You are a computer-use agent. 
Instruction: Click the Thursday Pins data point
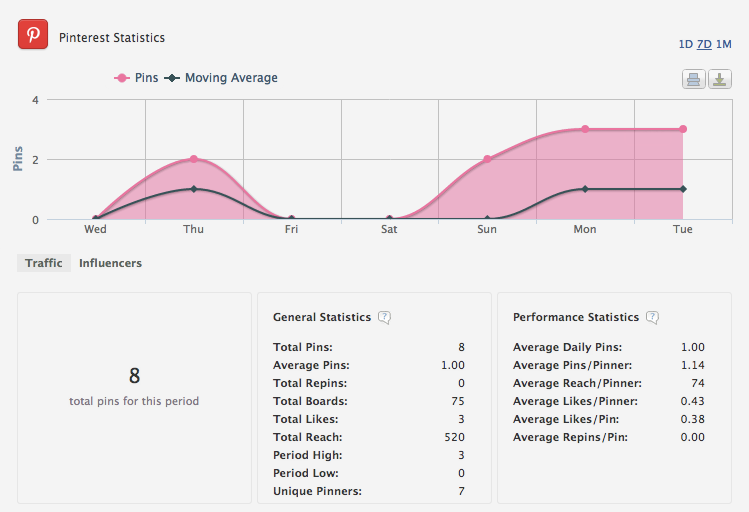click(194, 159)
